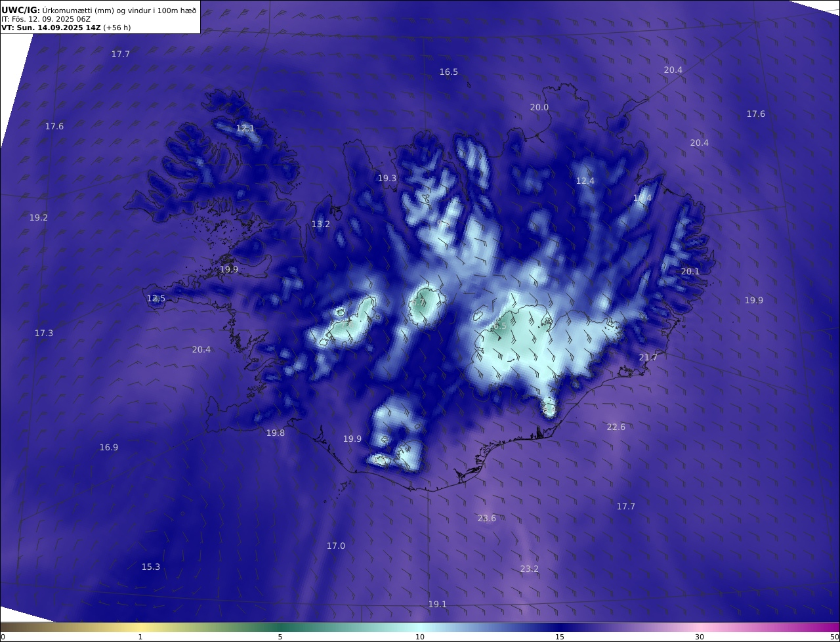
Task: Click the 20.1 value on the east coast
Action: pos(690,272)
